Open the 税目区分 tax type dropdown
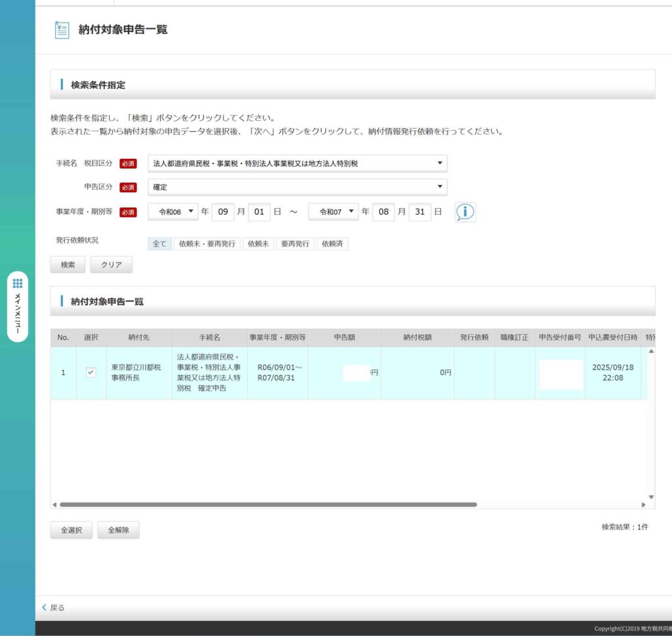The width and height of the screenshot is (672, 636). [x=297, y=163]
